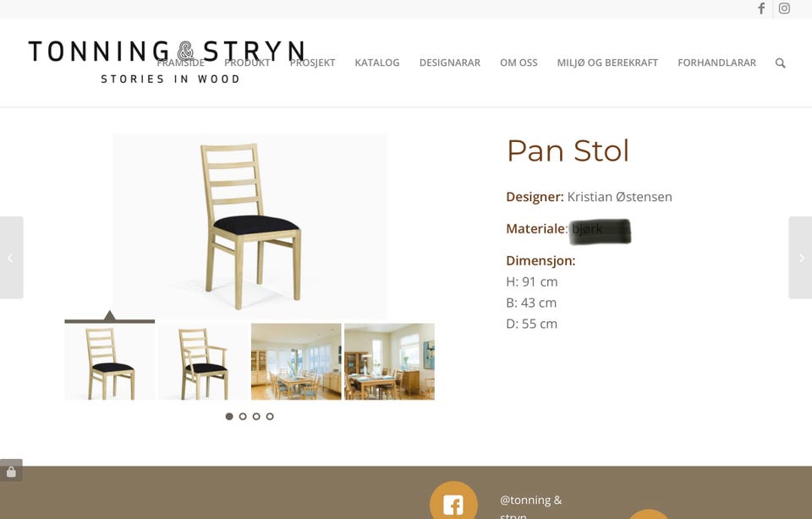Click the lock icon at bottom left

[11, 471]
